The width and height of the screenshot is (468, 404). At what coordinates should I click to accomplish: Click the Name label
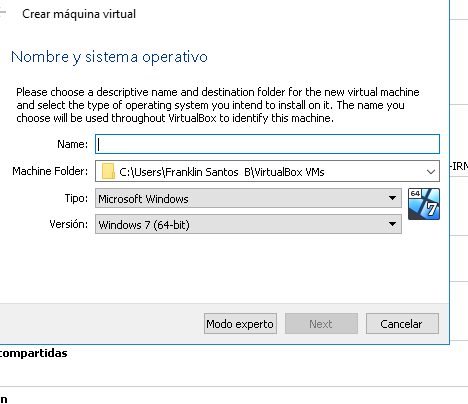(72, 144)
